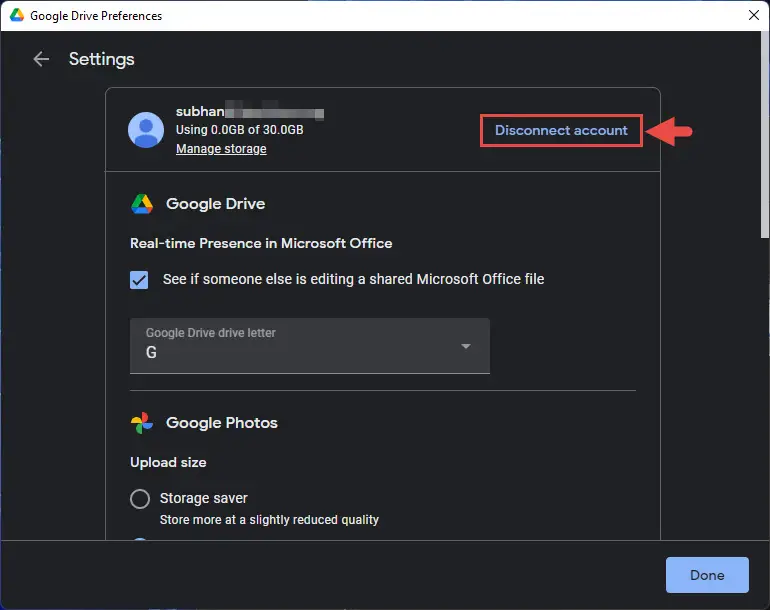Click the 'Settings' page title
Image resolution: width=770 pixels, height=610 pixels.
click(102, 59)
